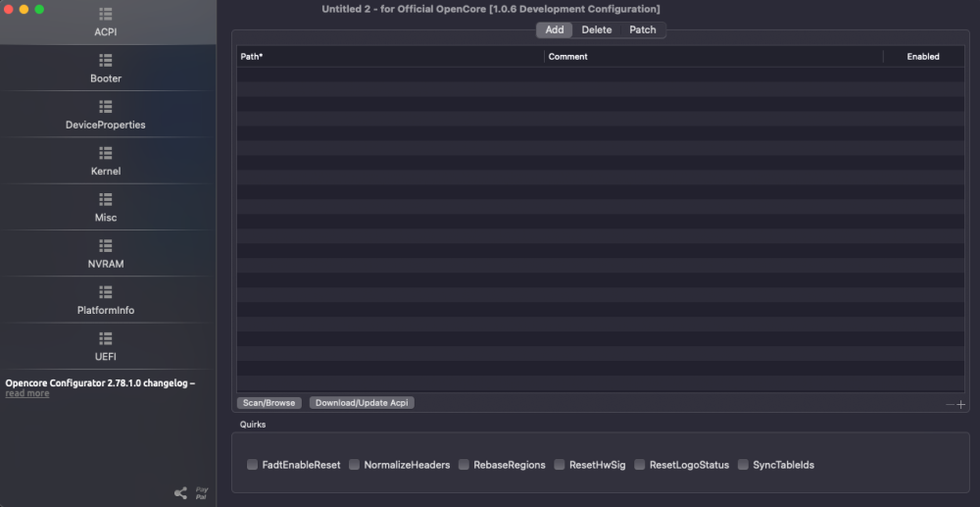Open the Misc section icon

point(106,199)
